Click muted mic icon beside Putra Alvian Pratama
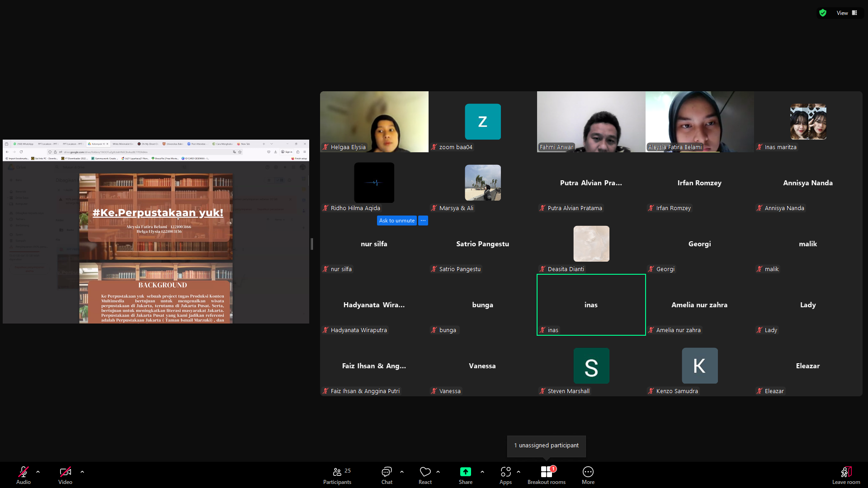The width and height of the screenshot is (868, 488). [x=542, y=208]
